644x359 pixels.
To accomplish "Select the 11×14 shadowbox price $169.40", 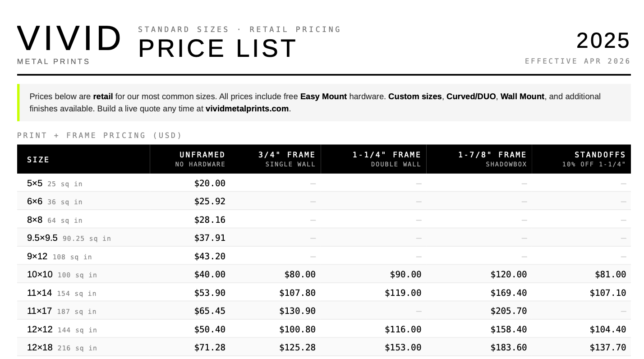I will (x=508, y=293).
